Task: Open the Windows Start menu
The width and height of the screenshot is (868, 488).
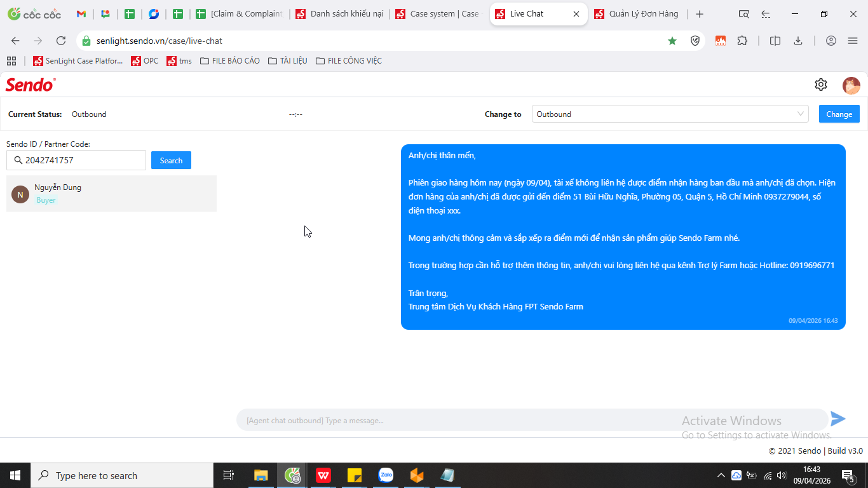Action: [15, 475]
